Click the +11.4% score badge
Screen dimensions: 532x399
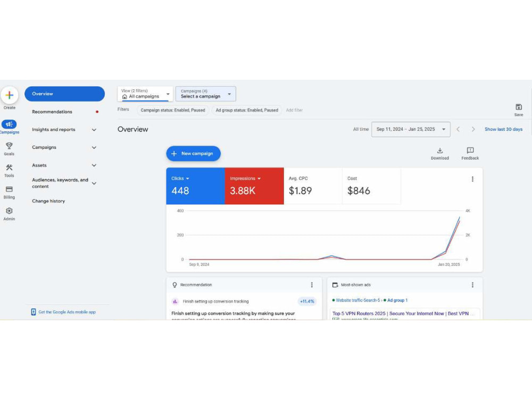pyautogui.click(x=307, y=301)
